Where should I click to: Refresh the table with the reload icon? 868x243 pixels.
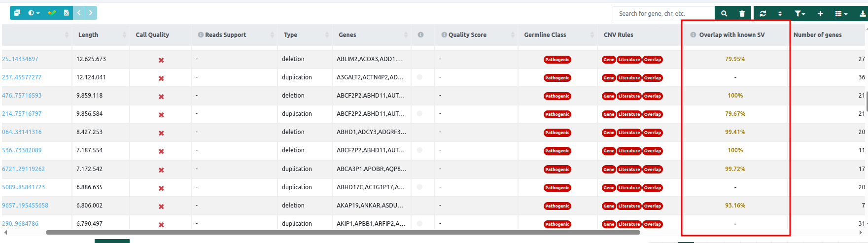click(x=763, y=14)
